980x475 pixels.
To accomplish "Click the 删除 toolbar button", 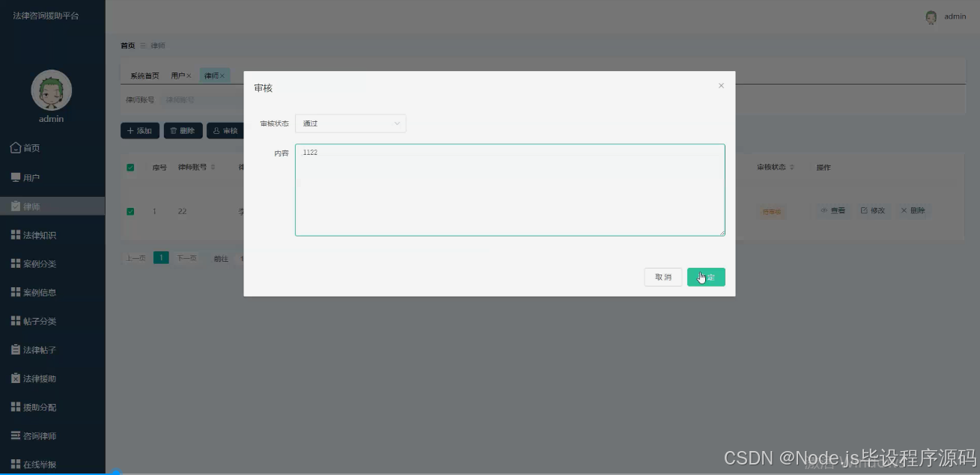I will 183,131.
